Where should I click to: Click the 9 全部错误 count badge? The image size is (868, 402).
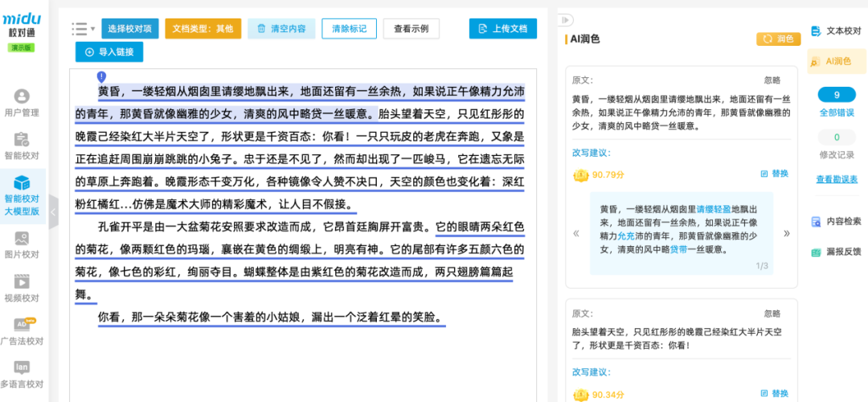coord(837,95)
